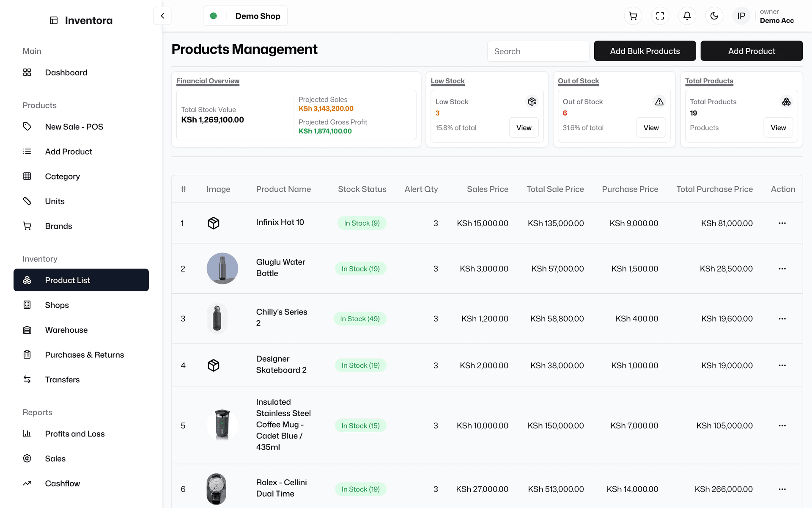Click Add Bulk Products button
Image resolution: width=812 pixels, height=508 pixels.
pos(645,51)
